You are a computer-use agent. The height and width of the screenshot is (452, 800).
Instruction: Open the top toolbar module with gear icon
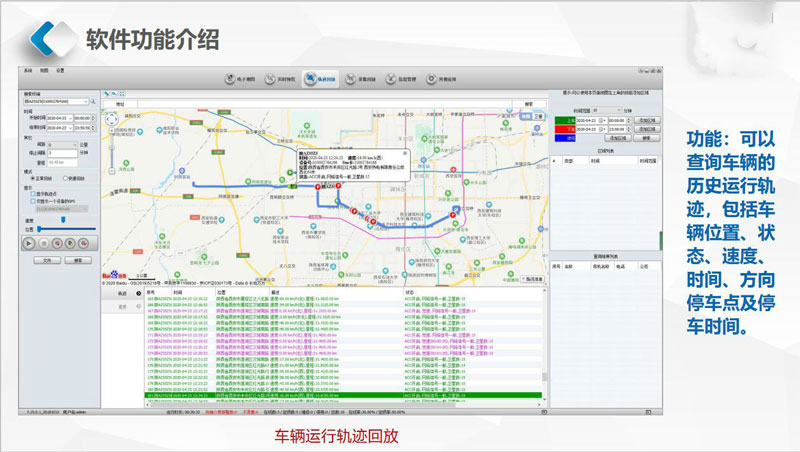441,79
